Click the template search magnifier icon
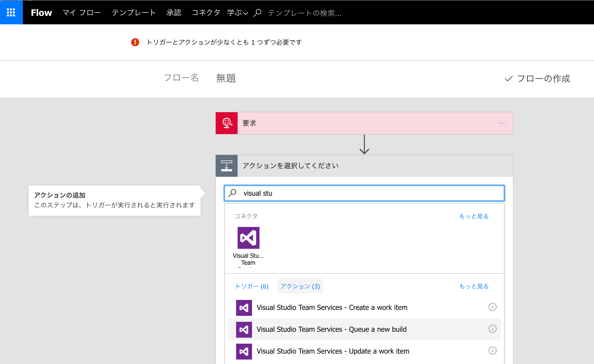The width and height of the screenshot is (594, 364). [x=257, y=13]
